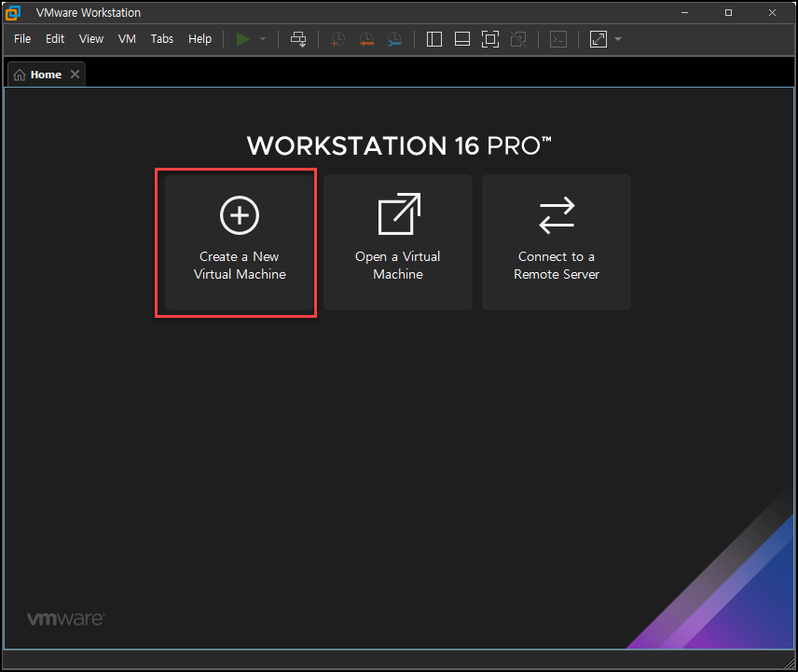
Task: Open the View menu
Action: [91, 39]
